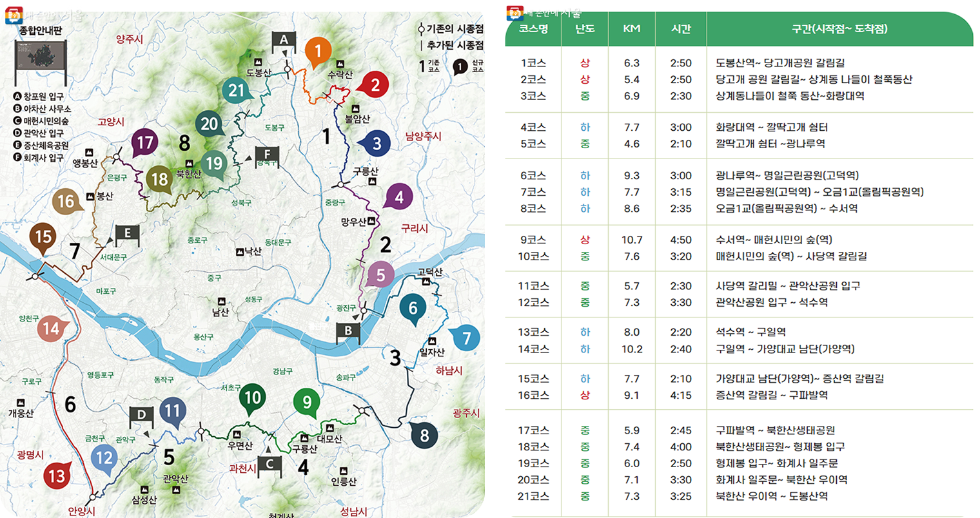Click the navy course 3 map pin

[x=376, y=143]
